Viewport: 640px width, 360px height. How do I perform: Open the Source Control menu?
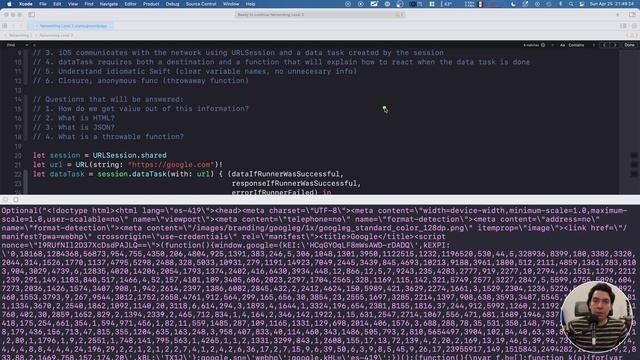coord(201,4)
